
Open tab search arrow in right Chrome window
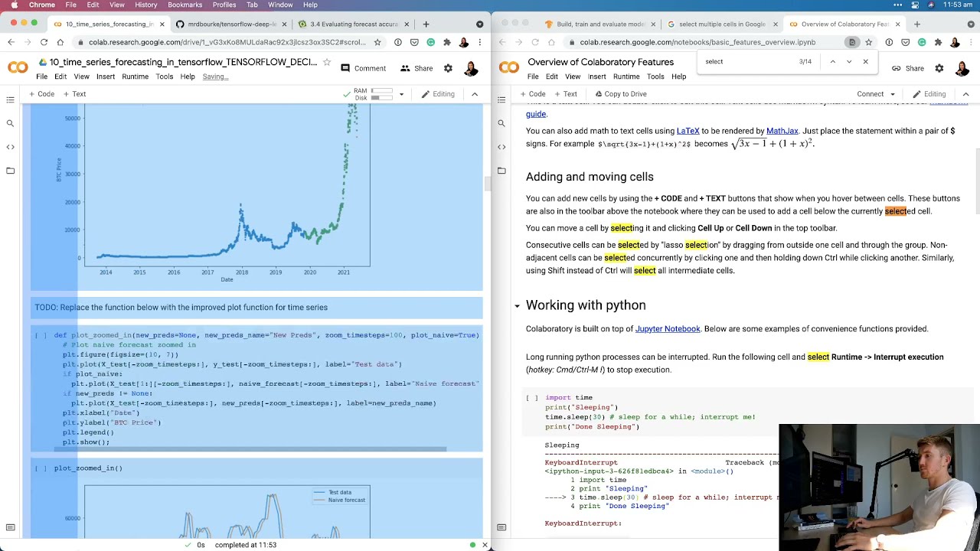point(972,24)
